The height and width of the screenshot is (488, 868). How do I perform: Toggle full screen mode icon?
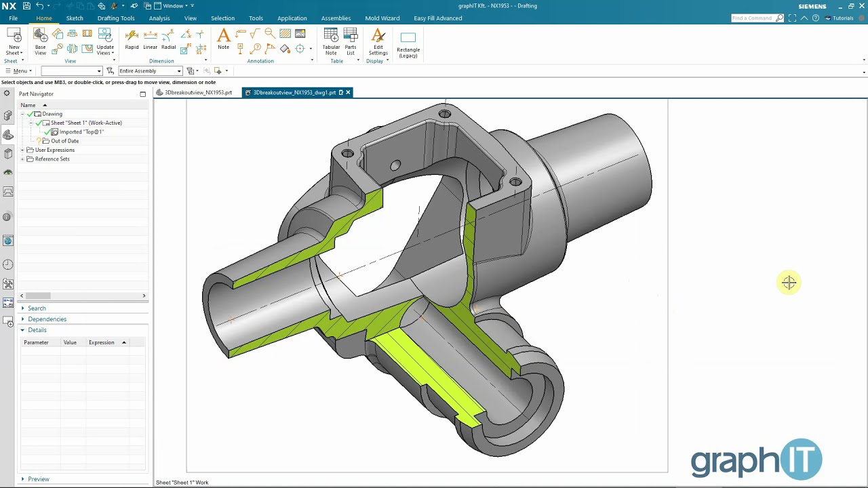click(x=791, y=18)
